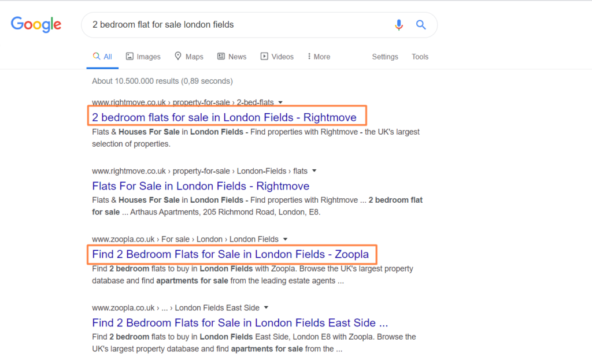
Task: Open the search Tools option
Action: [420, 57]
